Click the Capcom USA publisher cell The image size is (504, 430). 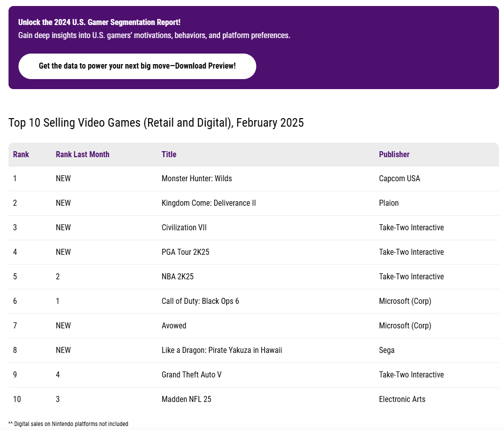[x=399, y=178]
